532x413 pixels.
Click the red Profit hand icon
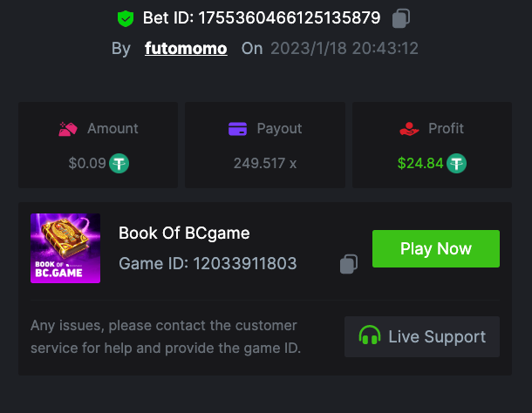[x=408, y=129]
